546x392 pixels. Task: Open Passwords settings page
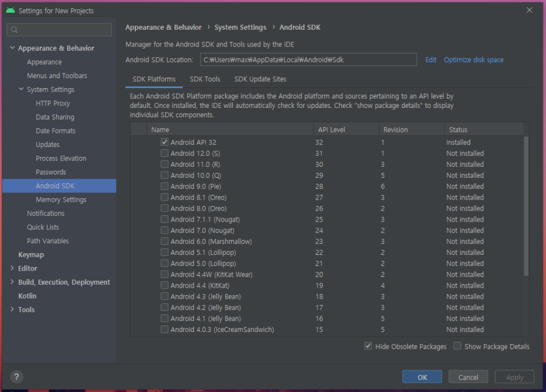pos(51,172)
